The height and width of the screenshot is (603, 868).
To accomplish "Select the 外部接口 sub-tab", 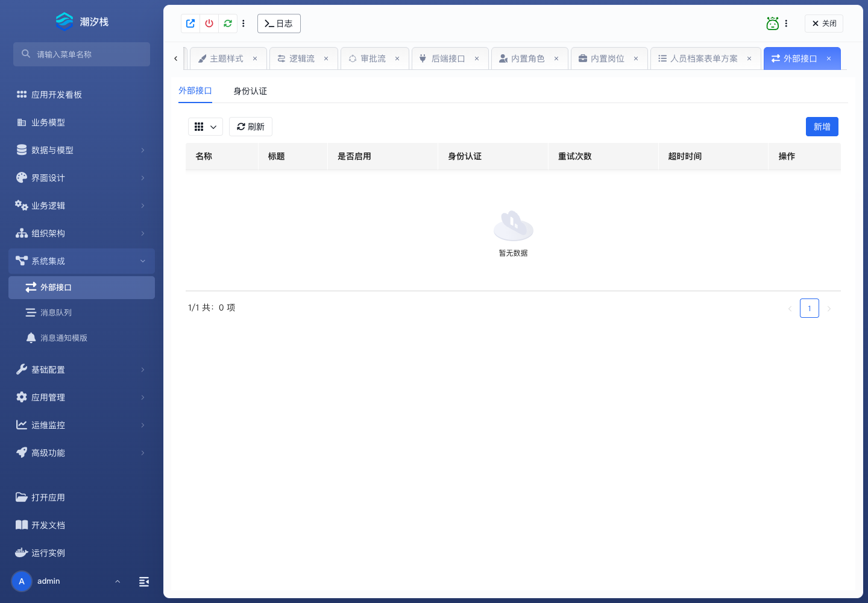I will [195, 90].
